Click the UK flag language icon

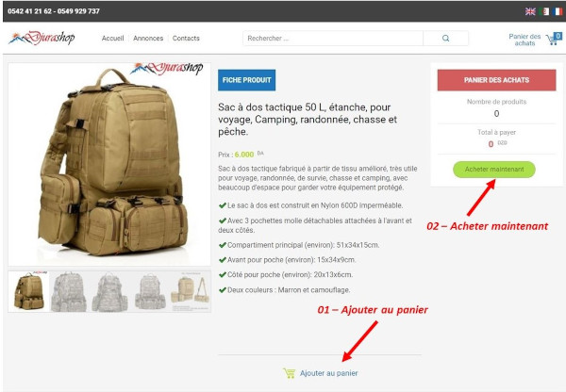click(x=530, y=11)
